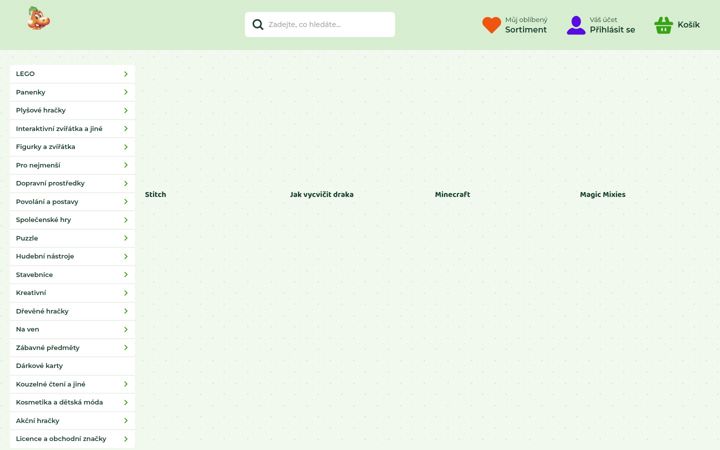720x450 pixels.
Task: Expand Kosmetika a dětská móda chevron
Action: (125, 402)
